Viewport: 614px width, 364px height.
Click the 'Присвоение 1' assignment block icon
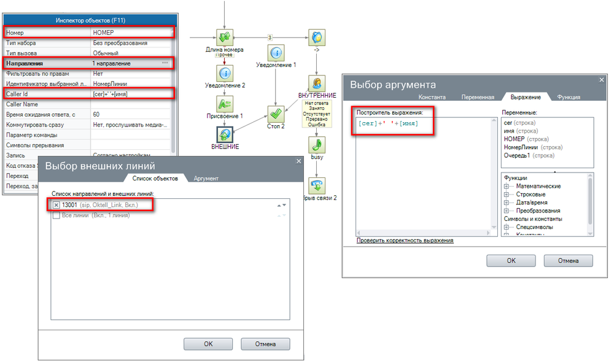[x=224, y=104]
